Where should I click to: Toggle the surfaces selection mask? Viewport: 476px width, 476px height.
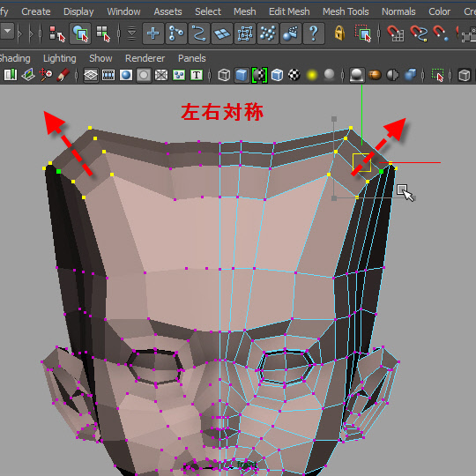coord(222,33)
